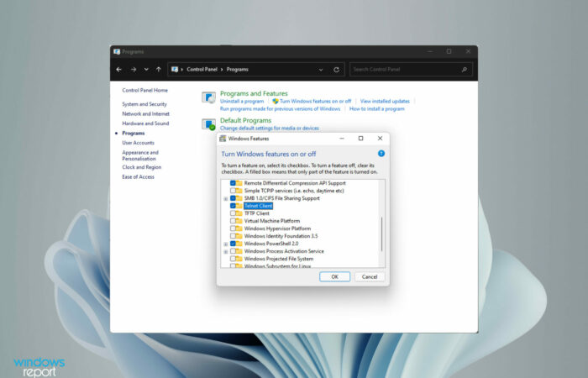Open Network and Internet category

(x=145, y=113)
